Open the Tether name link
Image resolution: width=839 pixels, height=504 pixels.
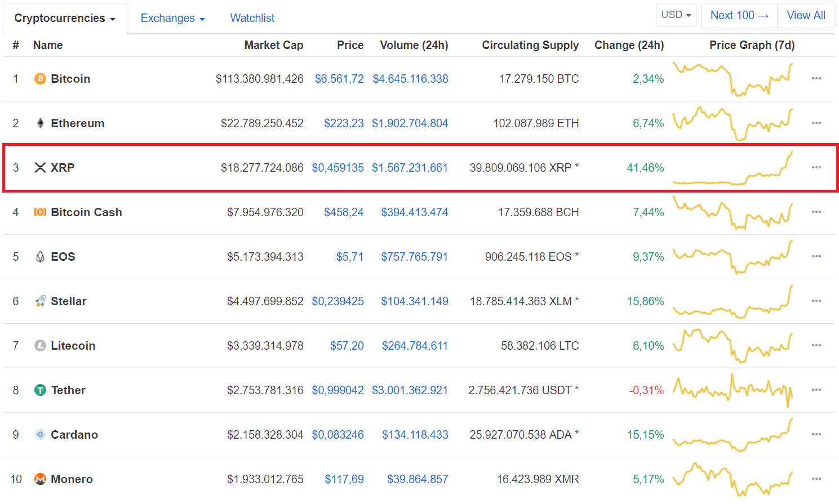click(x=68, y=390)
